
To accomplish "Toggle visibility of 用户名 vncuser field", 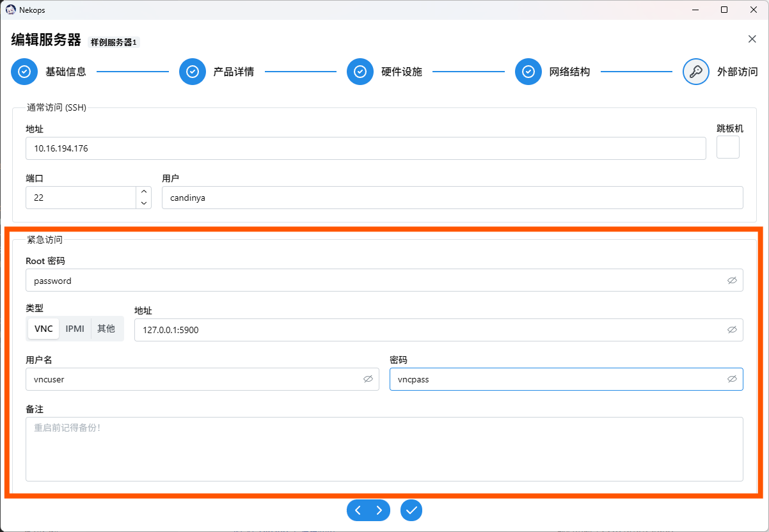I will (368, 379).
